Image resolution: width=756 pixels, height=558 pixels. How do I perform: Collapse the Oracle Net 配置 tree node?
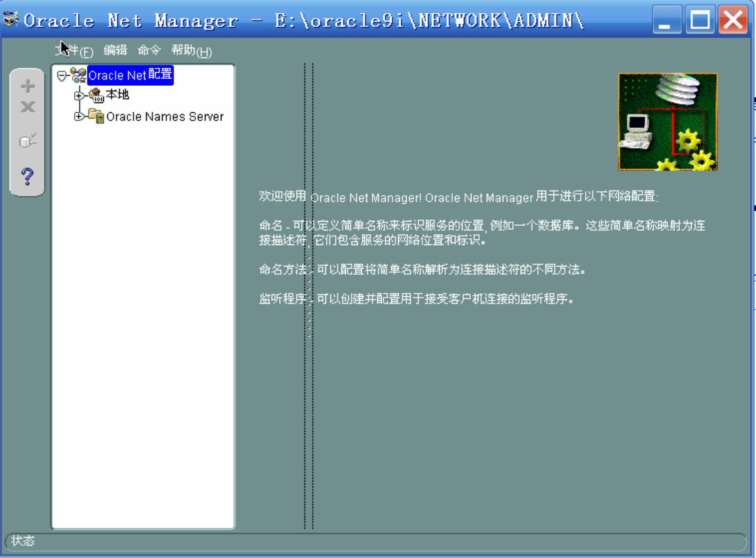62,75
